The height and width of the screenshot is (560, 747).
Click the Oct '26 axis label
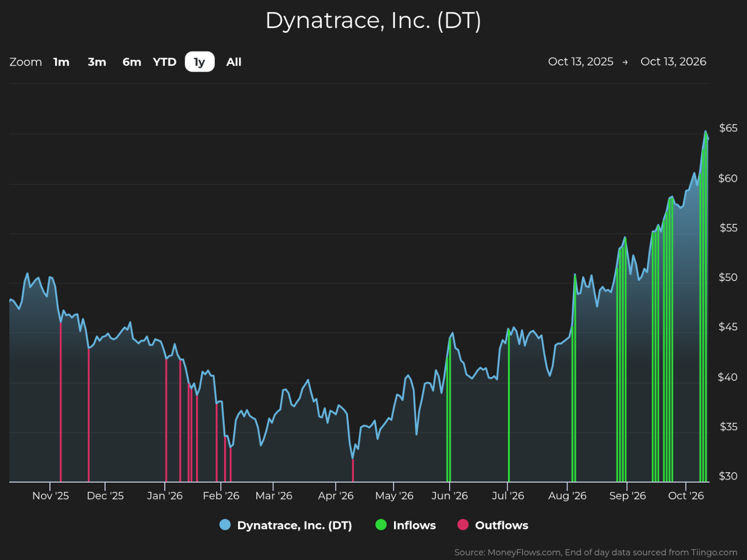pyautogui.click(x=686, y=496)
